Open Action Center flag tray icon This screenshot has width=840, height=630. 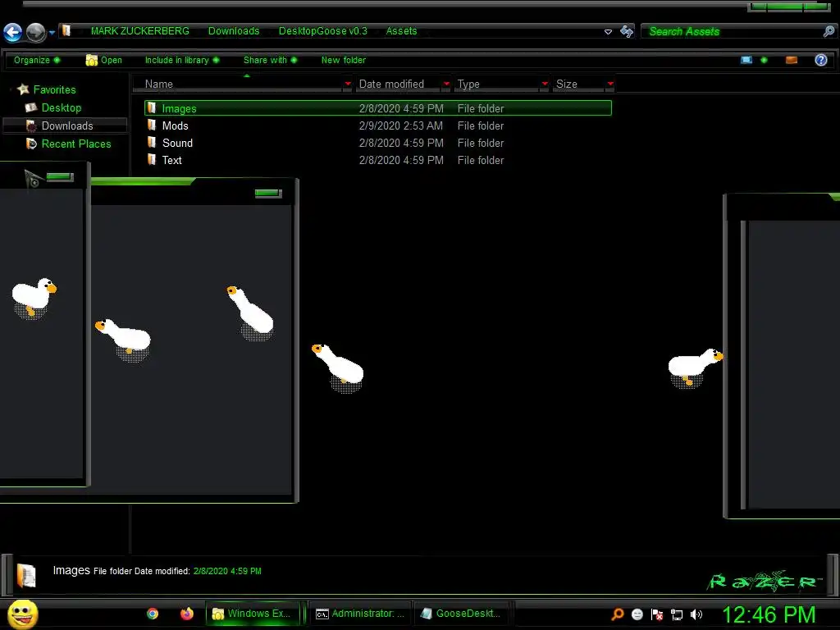(657, 614)
